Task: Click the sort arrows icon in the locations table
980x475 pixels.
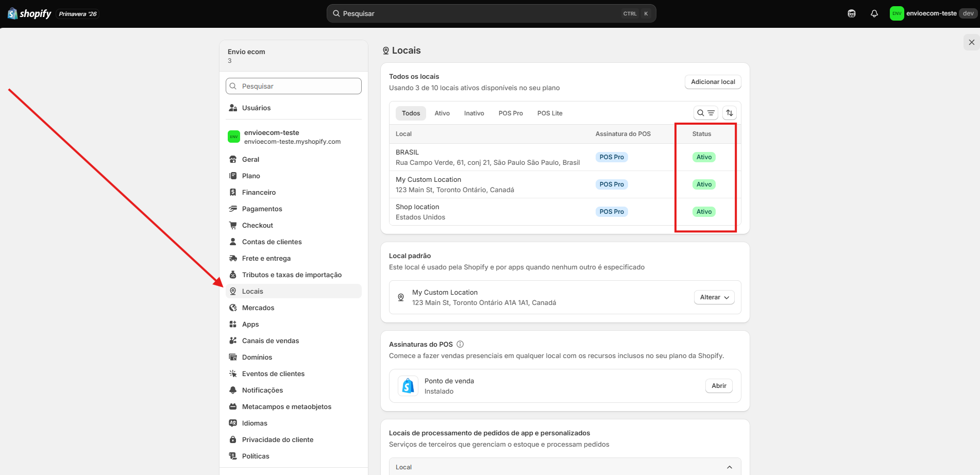Action: point(730,113)
